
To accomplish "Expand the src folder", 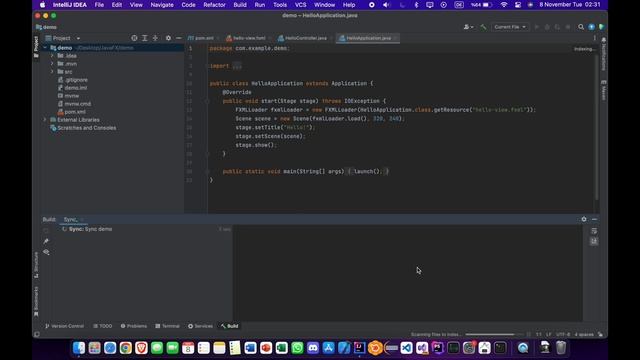I will point(52,72).
